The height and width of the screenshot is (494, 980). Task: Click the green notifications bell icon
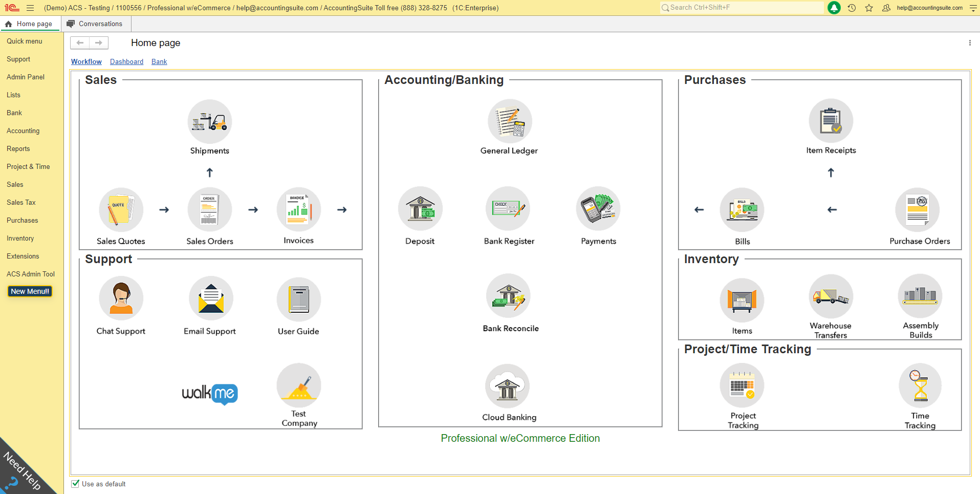[x=834, y=8]
